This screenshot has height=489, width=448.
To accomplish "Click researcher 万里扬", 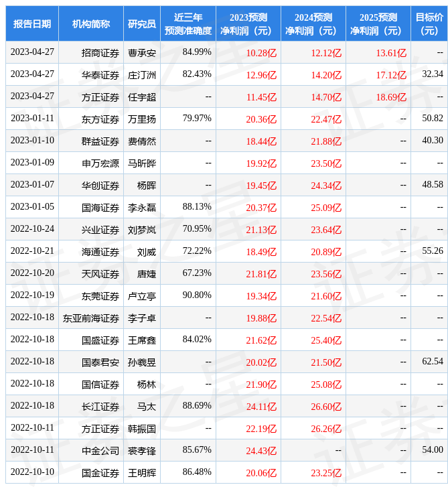I will point(142,119).
